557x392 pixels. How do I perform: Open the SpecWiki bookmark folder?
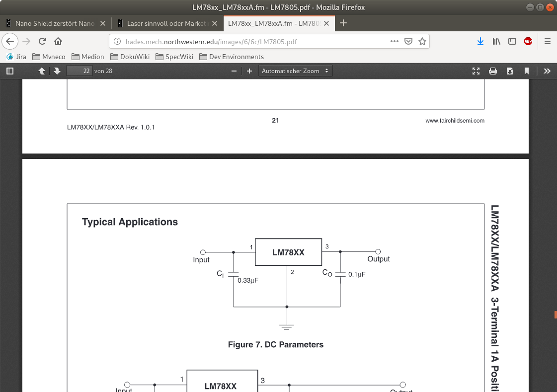[x=174, y=57]
